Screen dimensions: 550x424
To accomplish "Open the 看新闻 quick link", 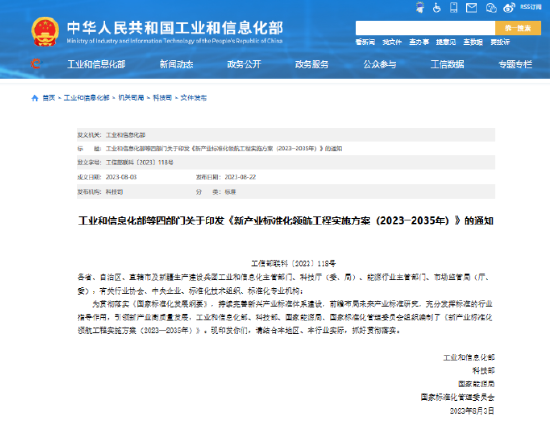I will (365, 42).
